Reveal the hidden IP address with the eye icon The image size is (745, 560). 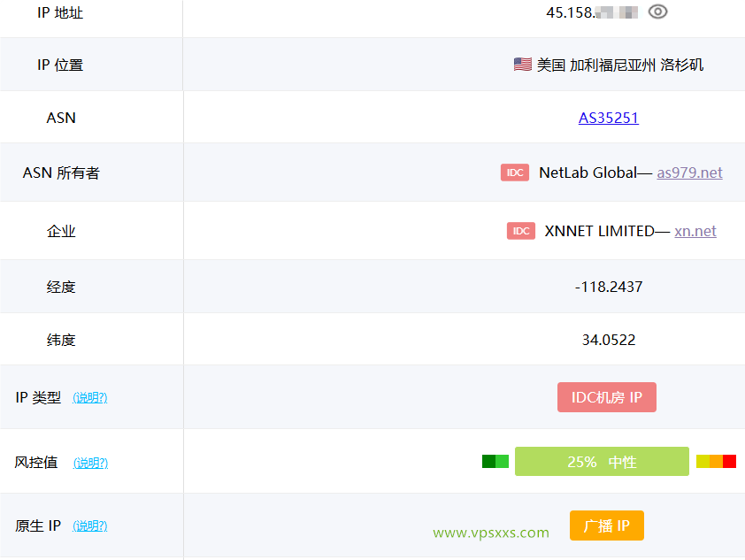click(x=658, y=12)
